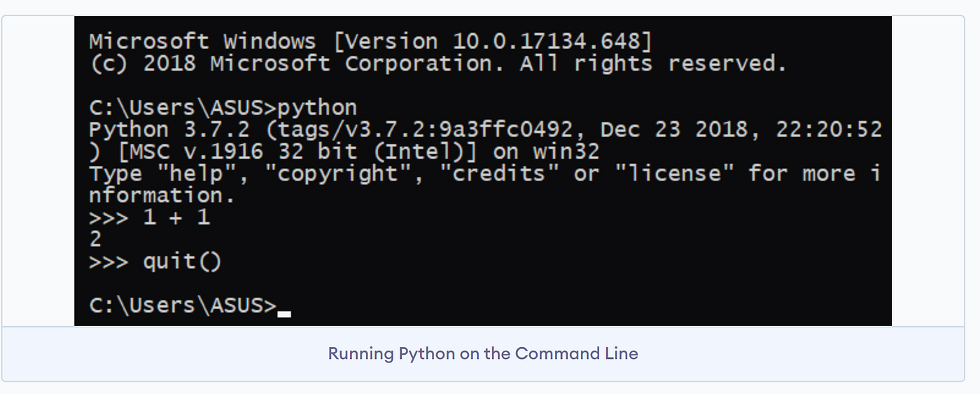Click the "C:\Users\ASUS>python" command line

click(x=223, y=108)
